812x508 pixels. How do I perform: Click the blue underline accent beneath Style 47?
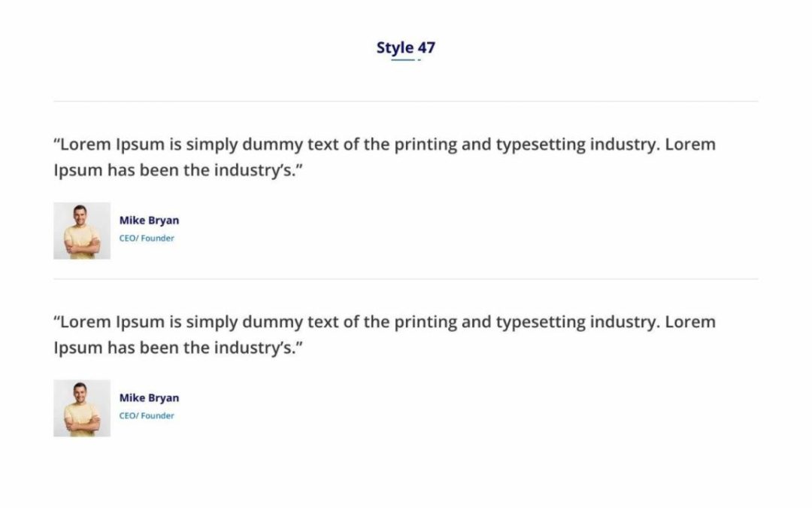(405, 60)
